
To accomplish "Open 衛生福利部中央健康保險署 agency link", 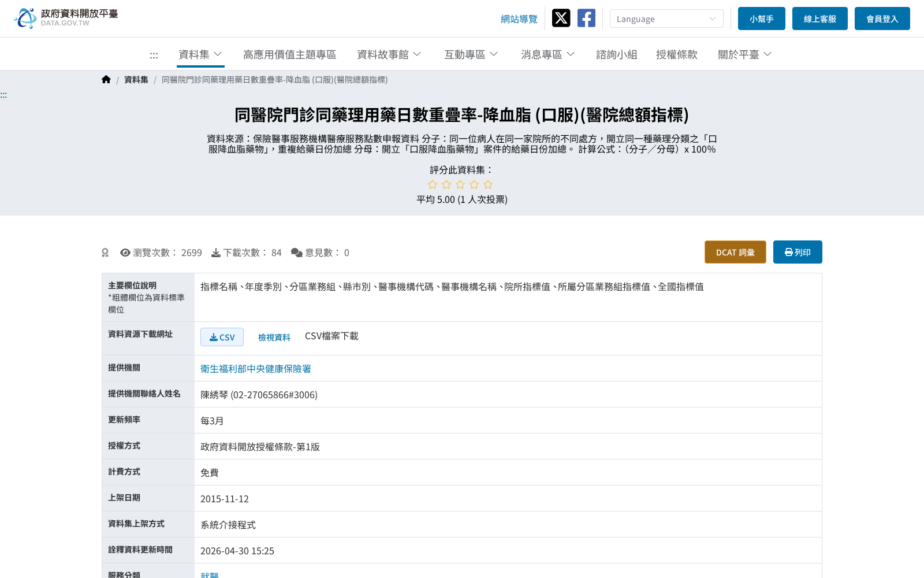I will click(x=256, y=369).
